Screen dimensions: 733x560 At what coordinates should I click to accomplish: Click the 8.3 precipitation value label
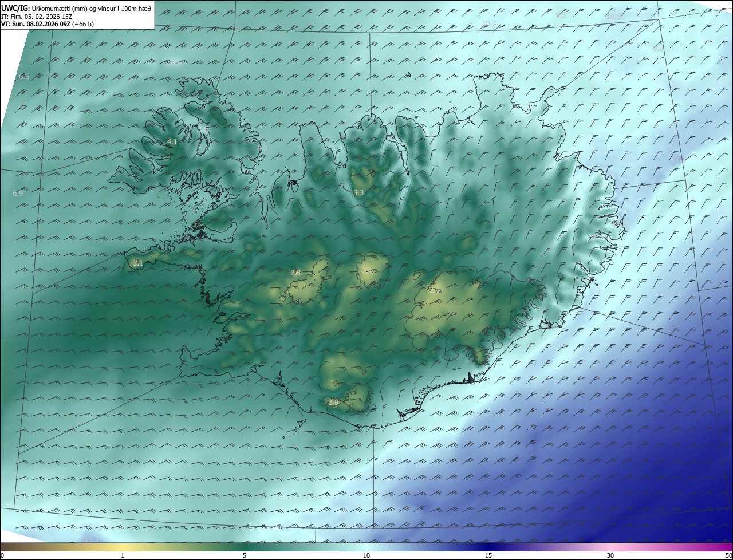point(262,148)
